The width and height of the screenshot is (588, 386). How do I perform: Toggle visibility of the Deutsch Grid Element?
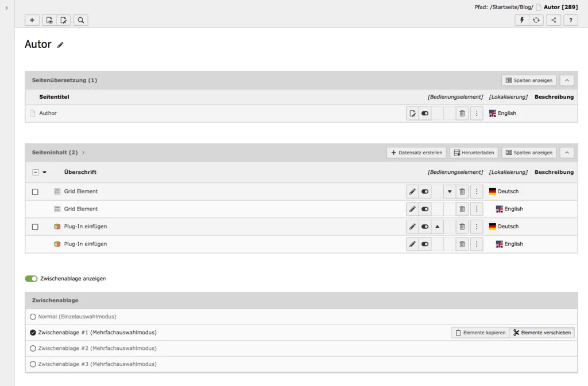(425, 191)
